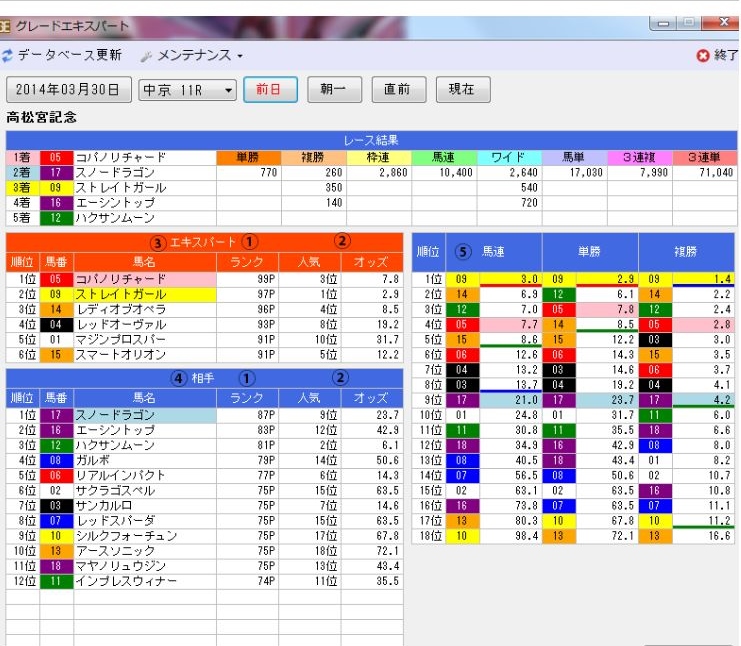Click the 71,040 trifecta payout value
The image size is (741, 646).
(x=716, y=172)
